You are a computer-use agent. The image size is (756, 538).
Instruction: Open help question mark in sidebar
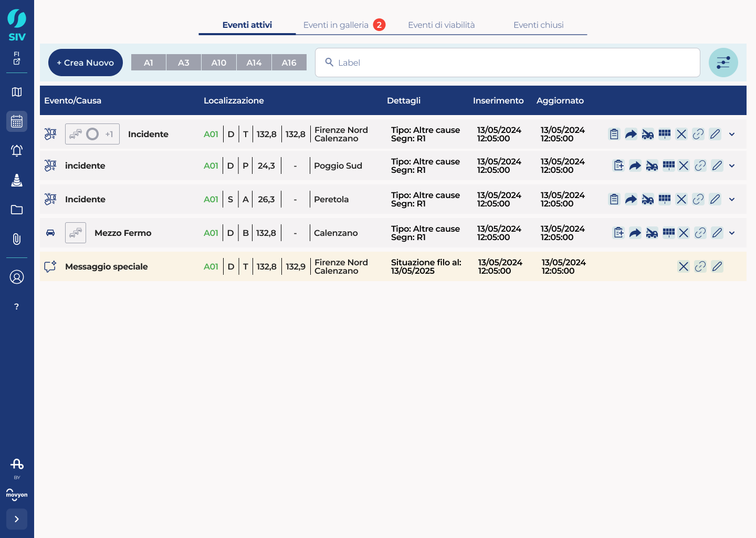click(x=17, y=306)
